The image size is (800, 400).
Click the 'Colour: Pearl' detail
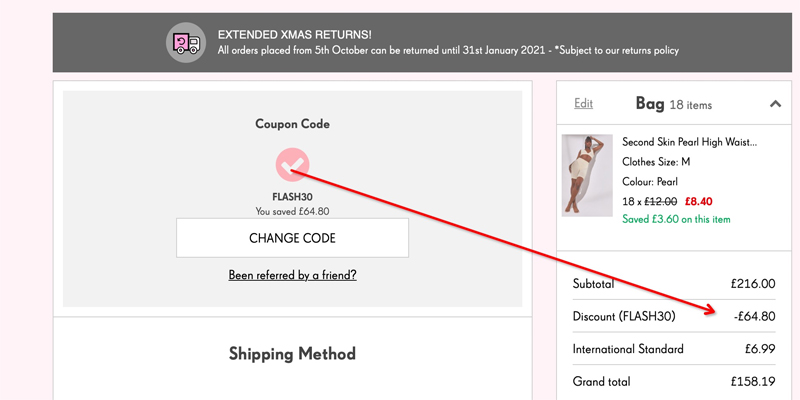650,181
